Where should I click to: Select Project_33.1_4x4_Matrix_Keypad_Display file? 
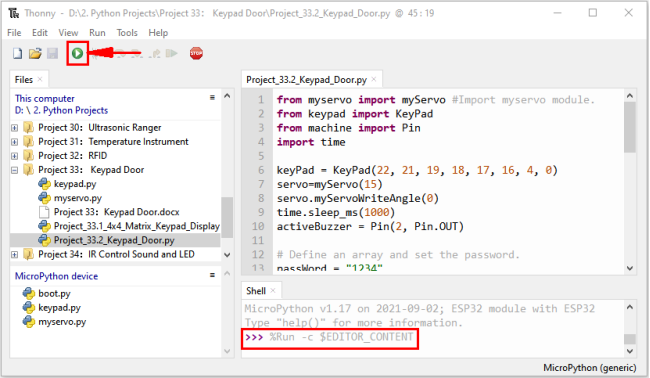(x=136, y=226)
